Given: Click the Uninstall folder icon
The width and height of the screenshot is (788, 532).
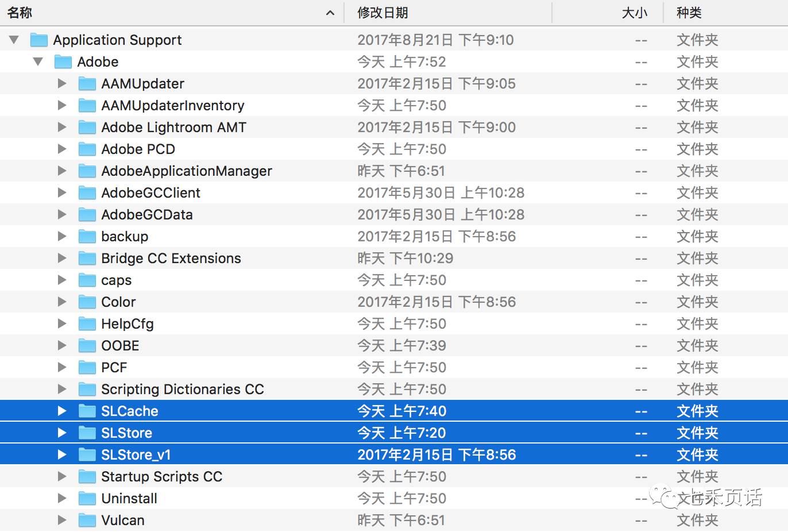Looking at the screenshot, I should (87, 498).
